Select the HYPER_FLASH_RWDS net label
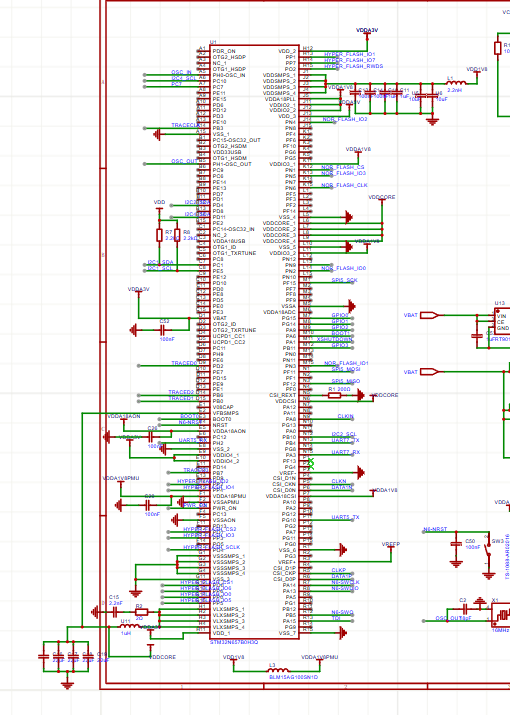This screenshot has width=510, height=715. 354,66
